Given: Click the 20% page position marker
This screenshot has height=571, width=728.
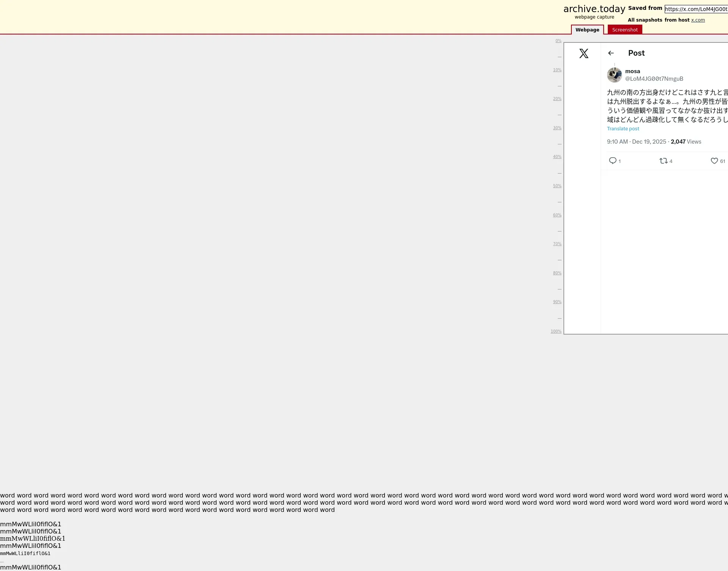Looking at the screenshot, I should coord(557,99).
